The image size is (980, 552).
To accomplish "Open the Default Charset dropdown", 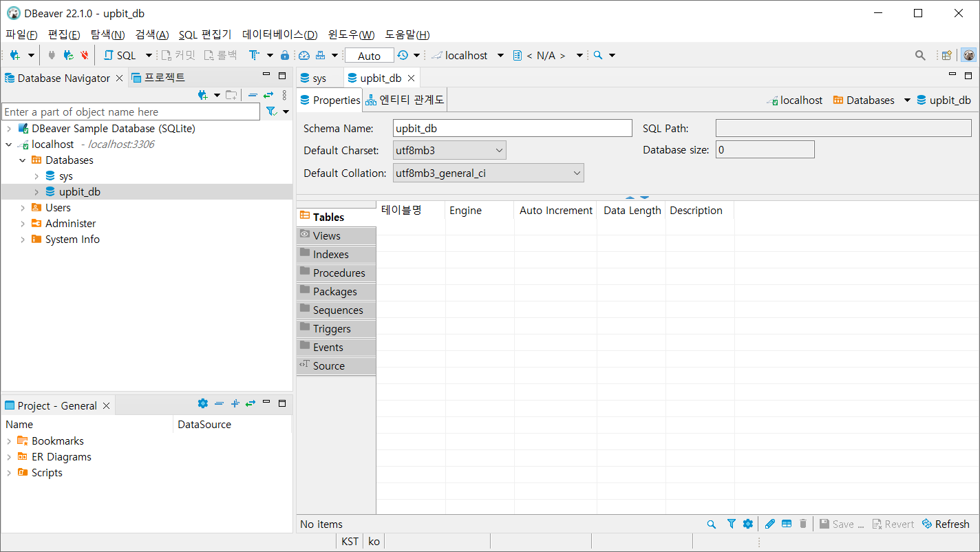I will 449,150.
